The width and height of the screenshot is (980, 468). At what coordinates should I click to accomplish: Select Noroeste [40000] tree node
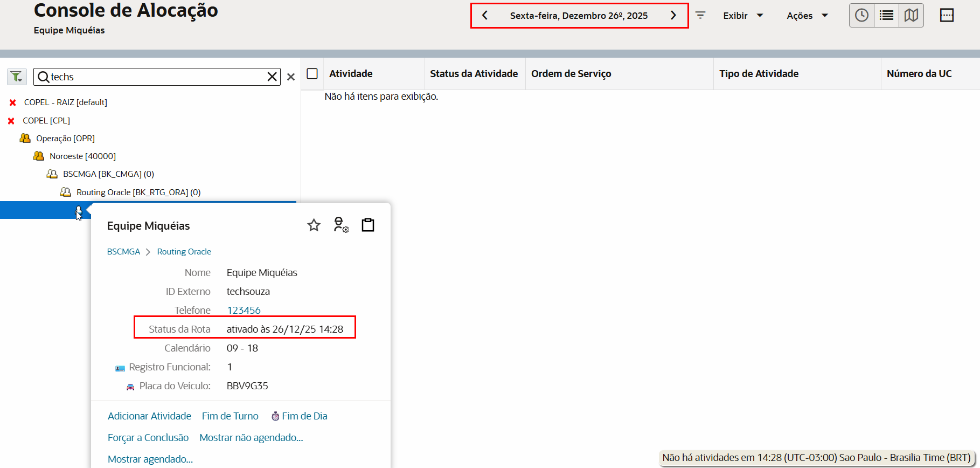[82, 156]
